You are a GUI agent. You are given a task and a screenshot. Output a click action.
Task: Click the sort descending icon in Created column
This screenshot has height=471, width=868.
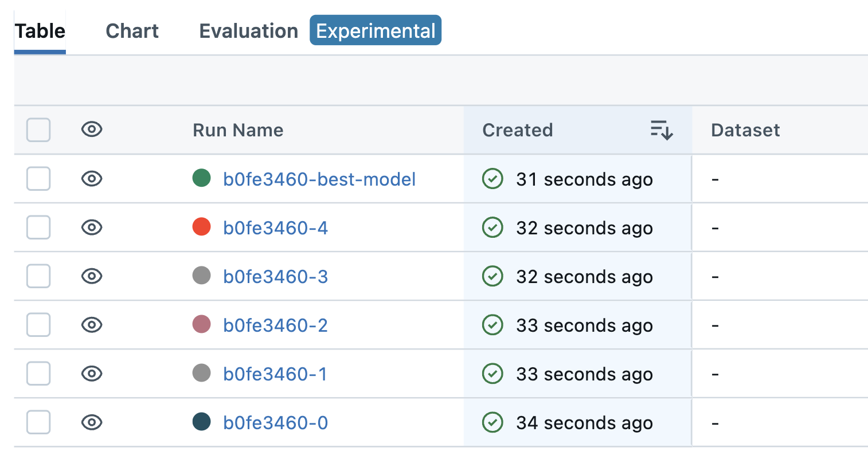(x=662, y=130)
